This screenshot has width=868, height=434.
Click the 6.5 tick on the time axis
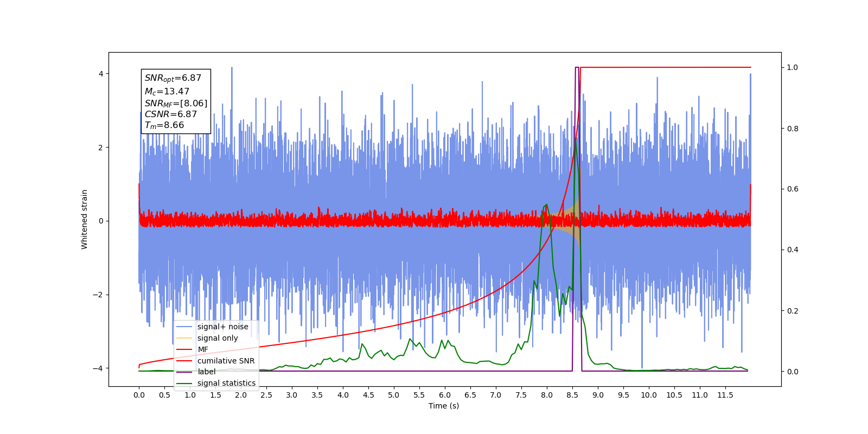pyautogui.click(x=470, y=395)
